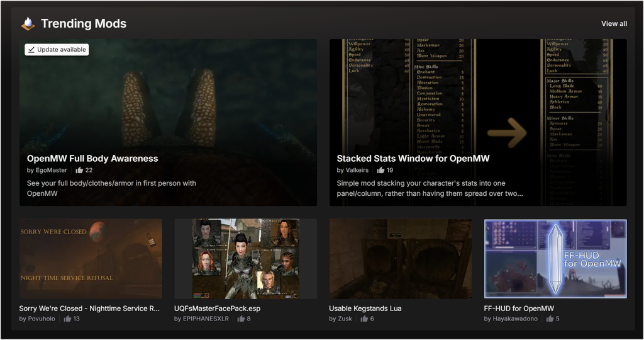644x340 pixels.
Task: Open the OpenMW Full Body Awareness title
Action: [x=92, y=158]
